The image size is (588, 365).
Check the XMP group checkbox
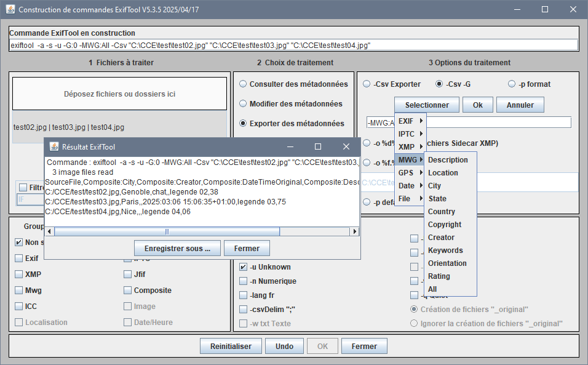(18, 275)
